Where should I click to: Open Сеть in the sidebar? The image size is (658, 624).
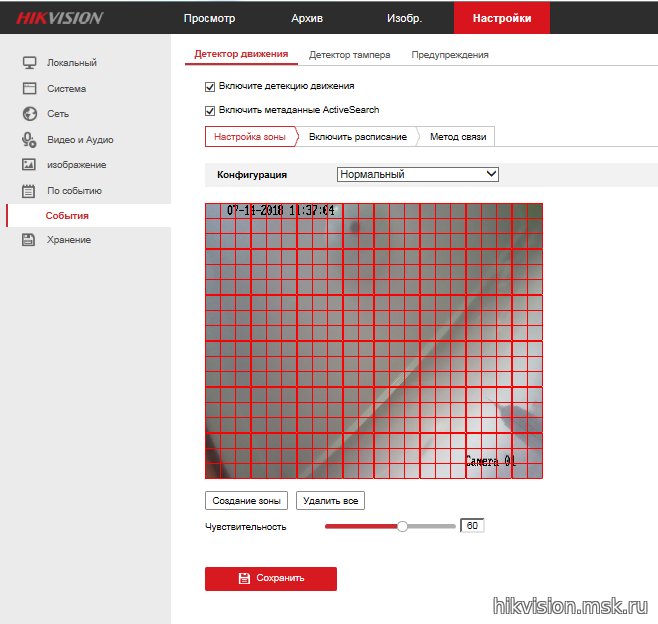click(58, 114)
